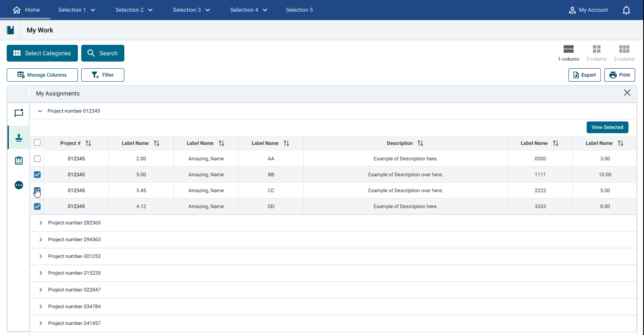Expand Project number-341457
The height and width of the screenshot is (335, 644).
(x=41, y=323)
